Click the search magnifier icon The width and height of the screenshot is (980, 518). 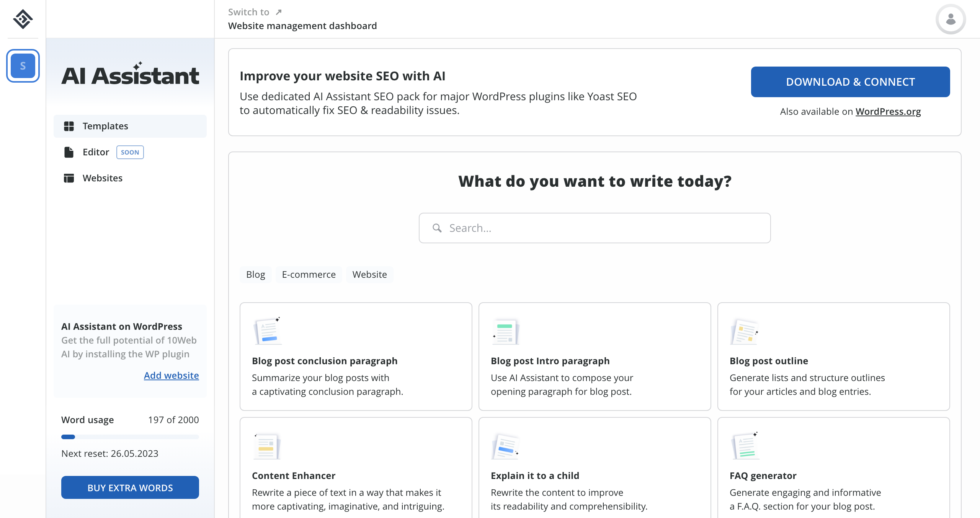(x=437, y=228)
